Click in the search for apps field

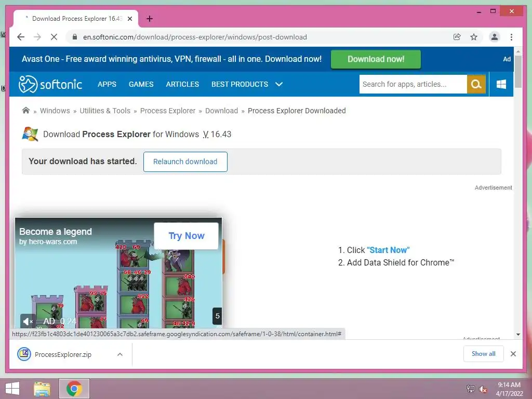coord(413,84)
